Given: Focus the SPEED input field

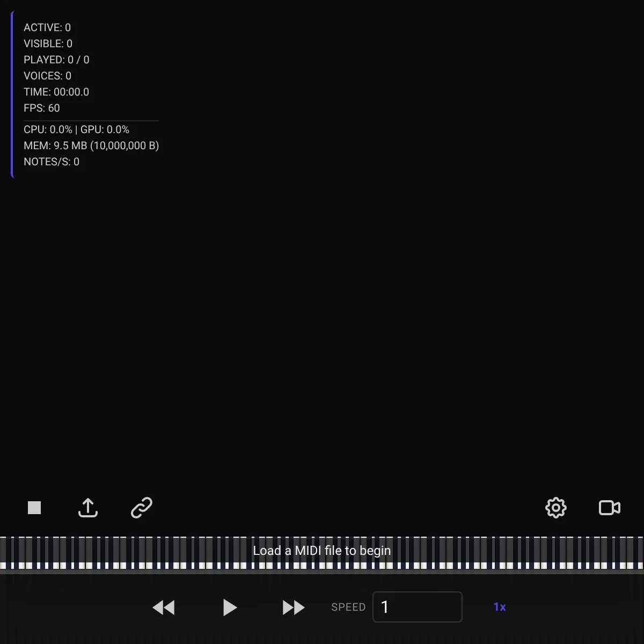Looking at the screenshot, I should coord(418,607).
